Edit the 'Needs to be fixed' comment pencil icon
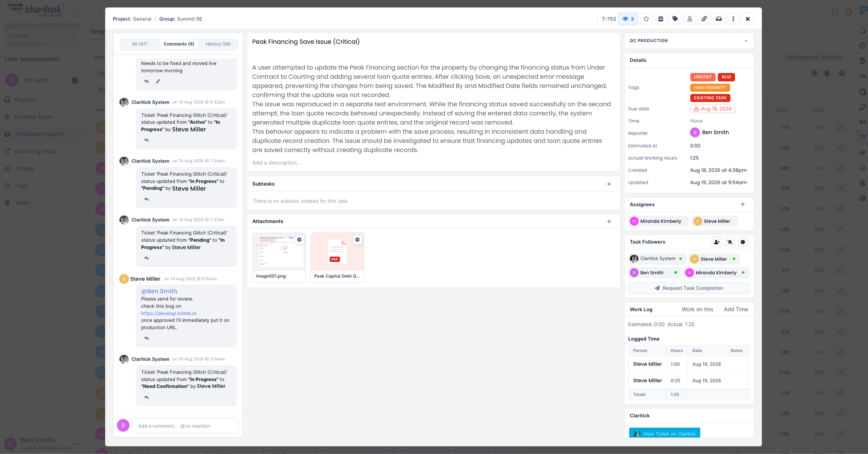The width and height of the screenshot is (868, 454). [158, 81]
